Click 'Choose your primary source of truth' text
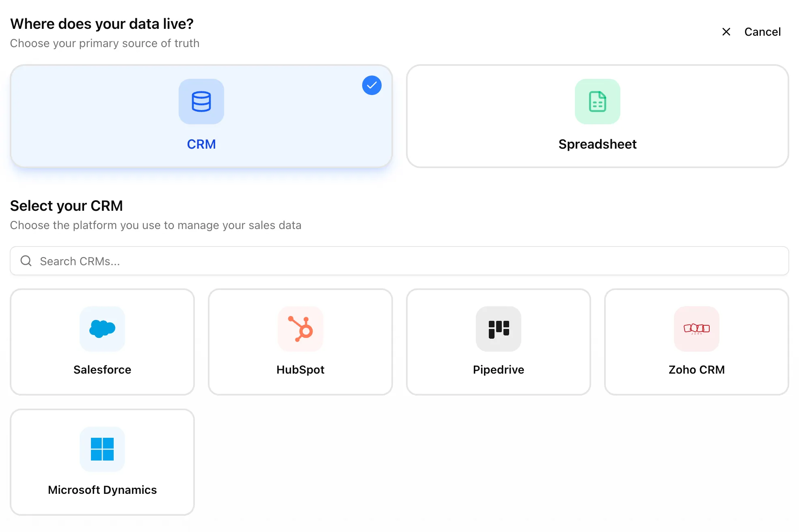This screenshot has height=532, width=799. (x=105, y=43)
